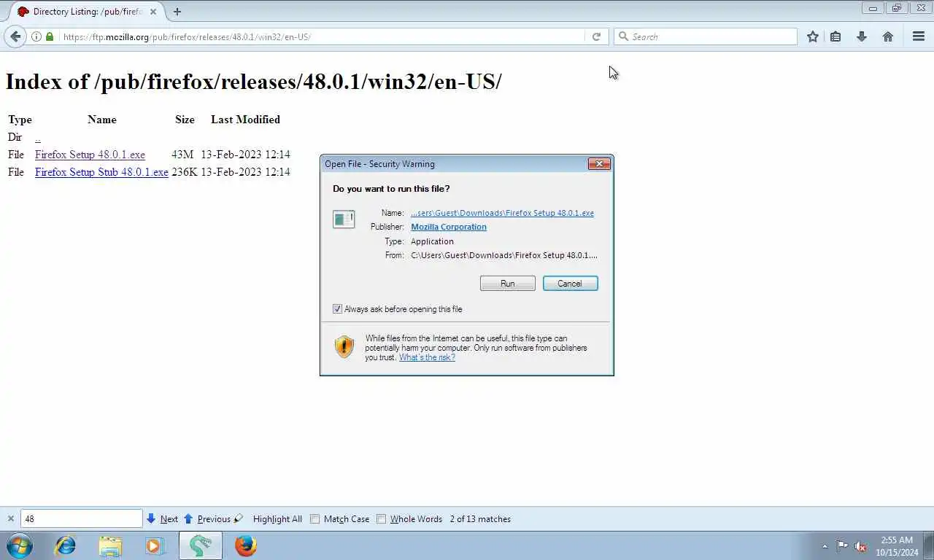The width and height of the screenshot is (934, 560).
Task: Open the clock showing 2:55 AM
Action: pos(897,546)
